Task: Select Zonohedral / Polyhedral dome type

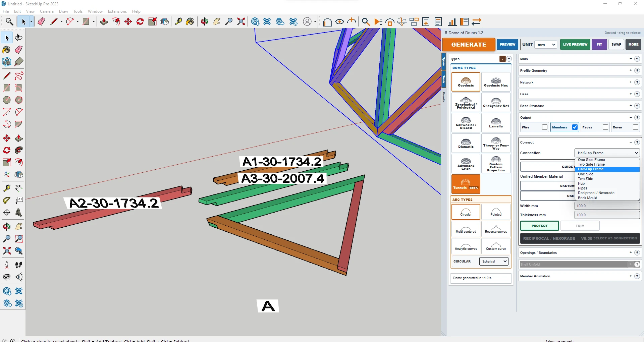Action: (466, 102)
